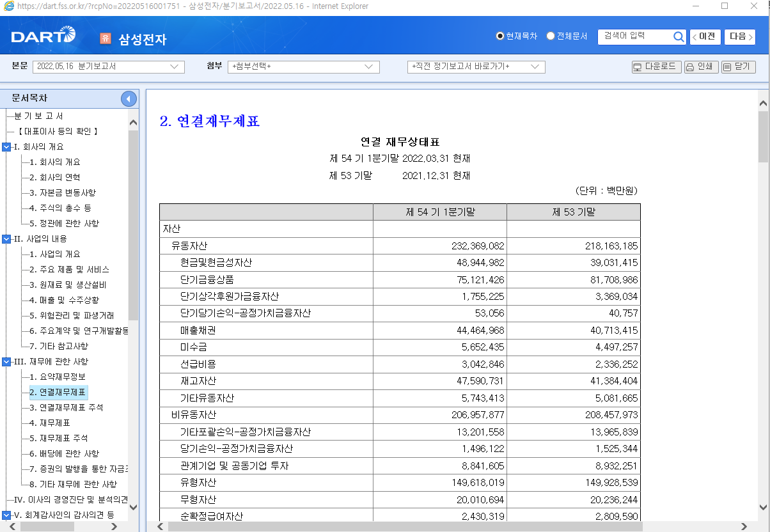Open 3. 자본금 변동사항 tree entry
This screenshot has height=532, width=770.
(x=63, y=193)
